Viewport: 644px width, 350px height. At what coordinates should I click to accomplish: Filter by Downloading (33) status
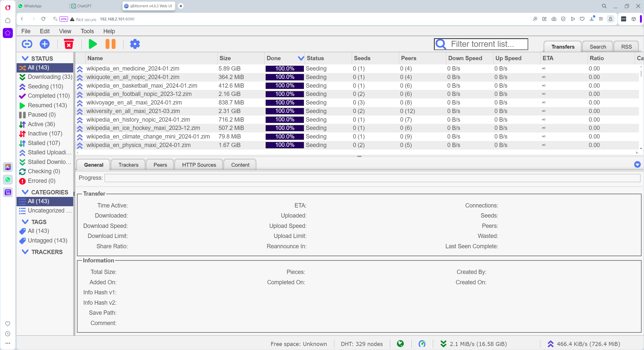50,77
